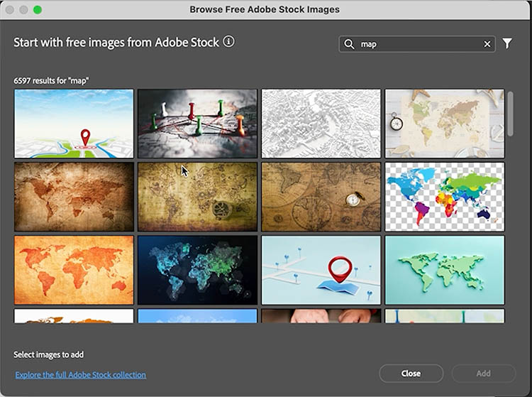Click the filter funnel icon
The height and width of the screenshot is (397, 532).
pos(507,44)
